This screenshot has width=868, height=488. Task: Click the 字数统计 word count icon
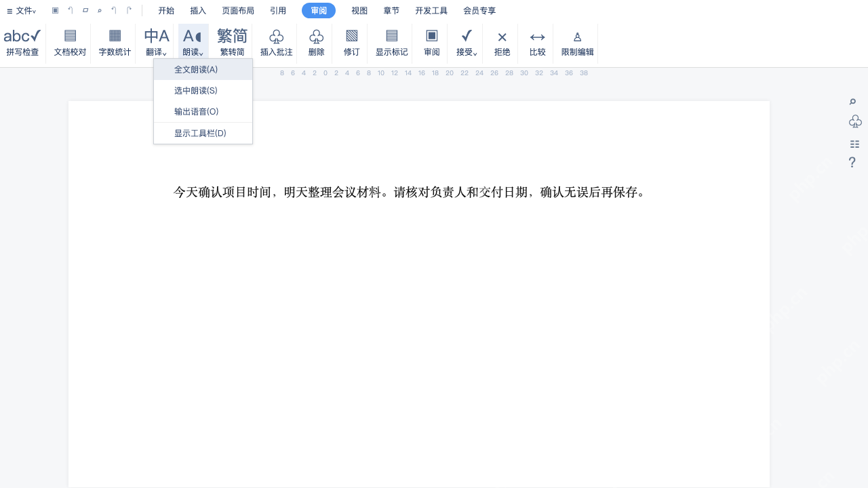point(115,36)
